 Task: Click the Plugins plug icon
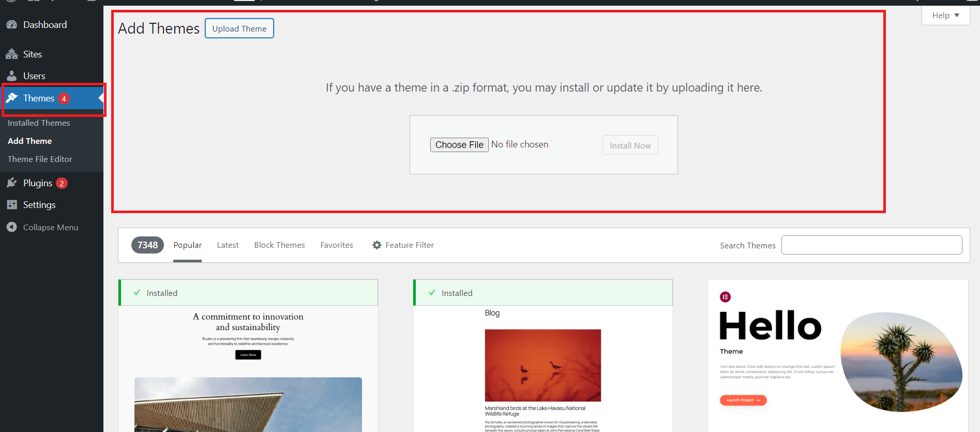coord(11,183)
